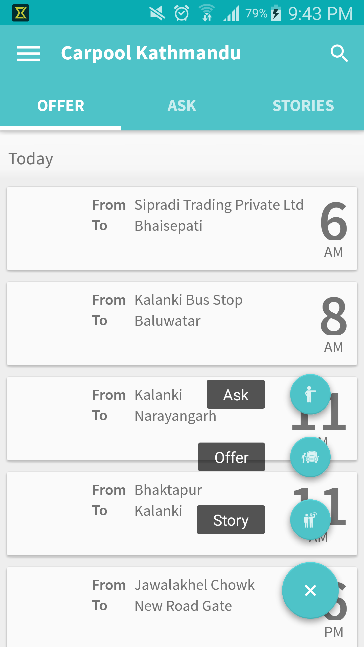The image size is (364, 647).
Task: Open Jawalakhel Chowk to New Road Gate ride
Action: click(182, 607)
